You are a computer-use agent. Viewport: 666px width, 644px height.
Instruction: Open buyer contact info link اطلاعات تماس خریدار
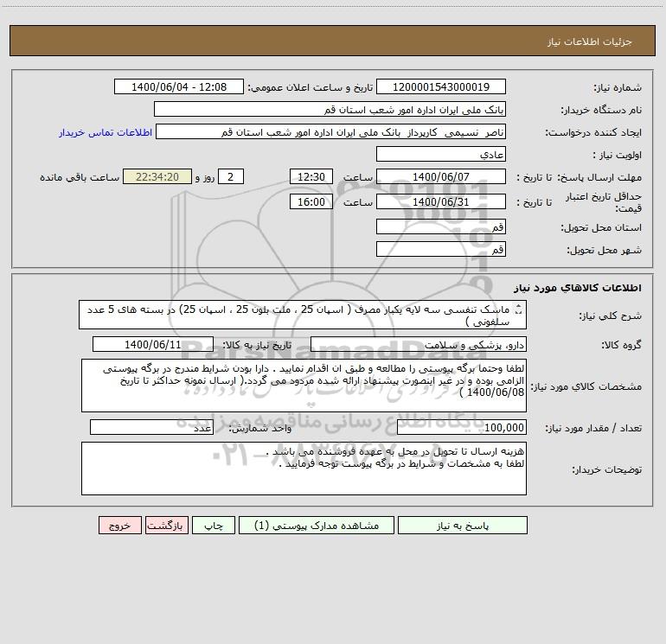point(106,132)
